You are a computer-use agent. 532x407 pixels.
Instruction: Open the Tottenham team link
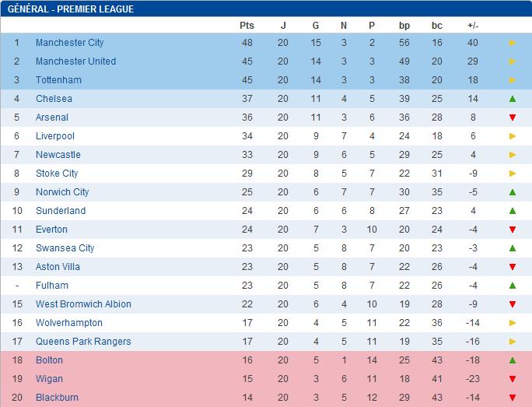point(58,80)
